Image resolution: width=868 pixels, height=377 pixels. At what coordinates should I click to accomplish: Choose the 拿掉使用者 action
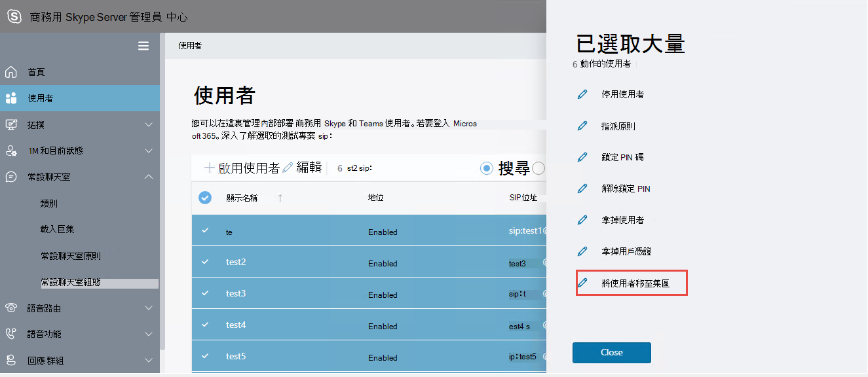tap(622, 220)
